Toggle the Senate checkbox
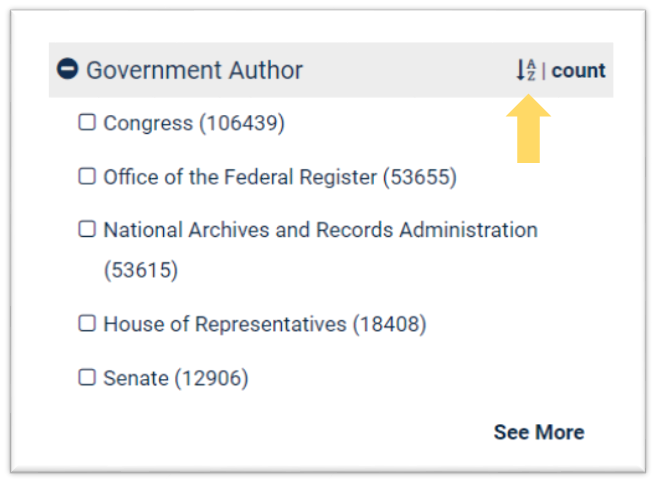 87,378
